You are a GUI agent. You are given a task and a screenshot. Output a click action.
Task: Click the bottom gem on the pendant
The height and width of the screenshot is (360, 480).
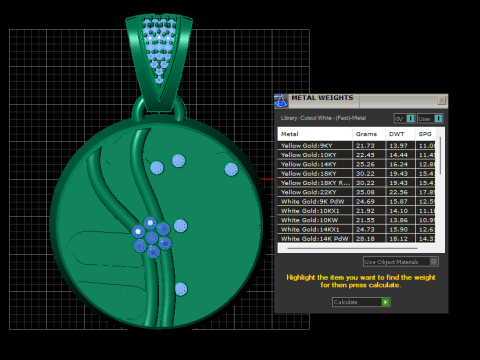click(181, 289)
